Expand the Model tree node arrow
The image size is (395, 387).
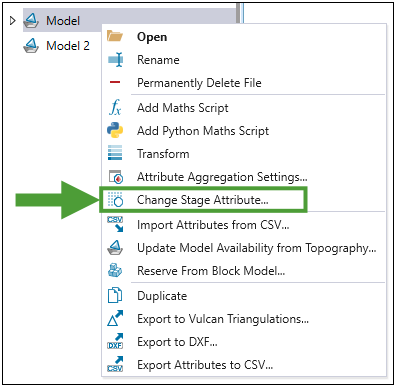pos(13,21)
